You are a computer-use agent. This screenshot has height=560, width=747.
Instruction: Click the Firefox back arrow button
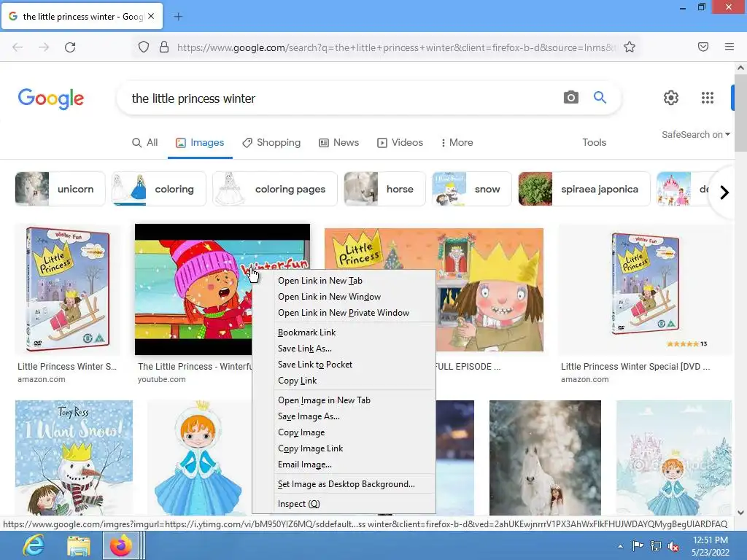pyautogui.click(x=18, y=47)
